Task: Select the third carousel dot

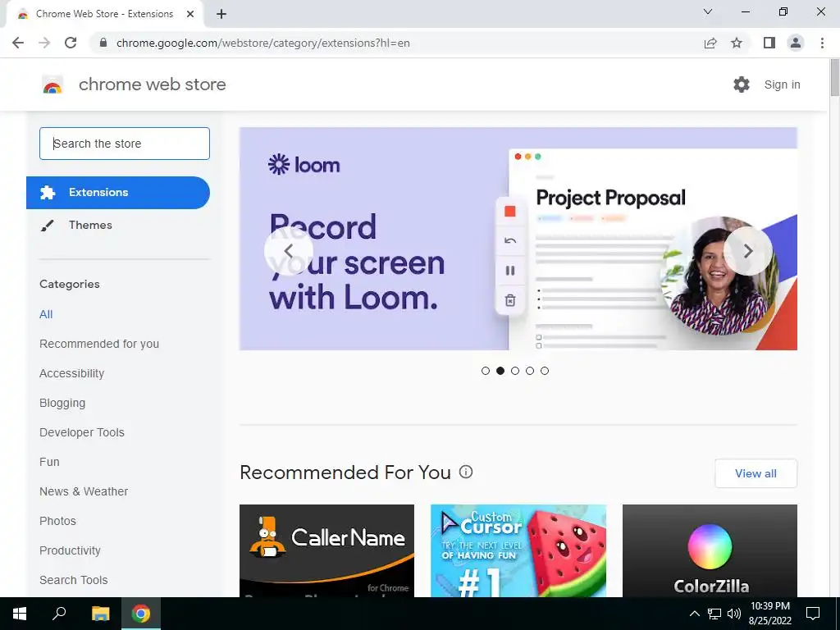Action: (x=515, y=371)
